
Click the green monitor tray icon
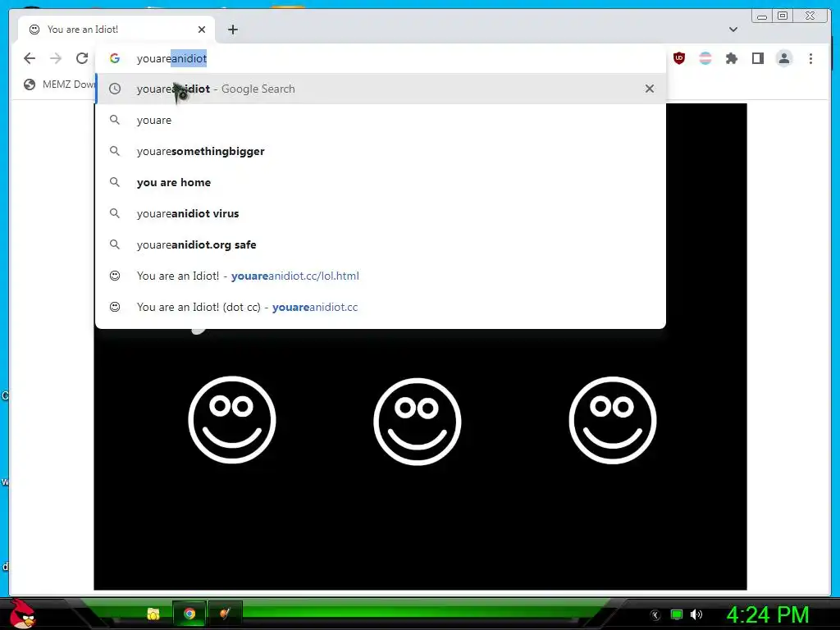677,614
